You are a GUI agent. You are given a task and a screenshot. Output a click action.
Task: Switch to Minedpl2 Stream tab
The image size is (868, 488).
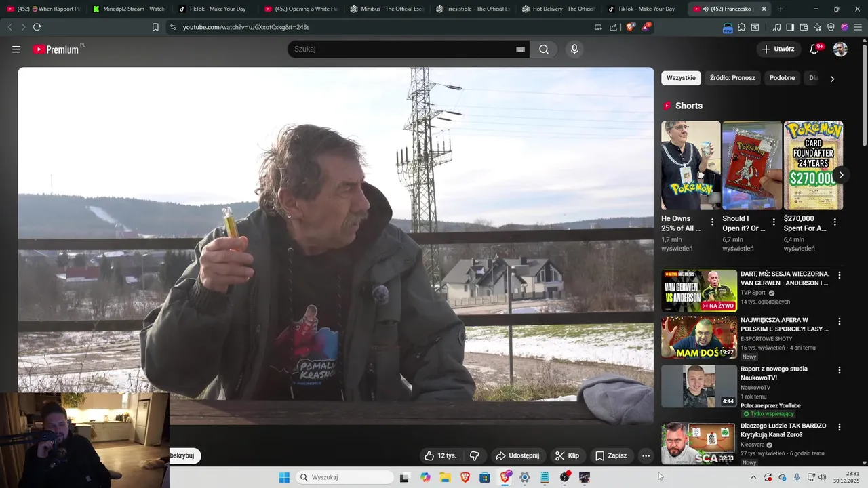coord(129,9)
